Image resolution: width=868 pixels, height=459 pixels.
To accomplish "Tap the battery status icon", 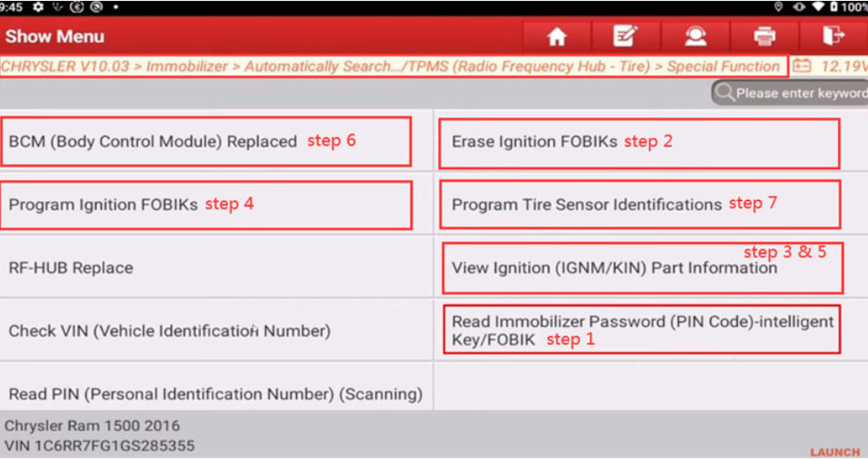I will [x=833, y=7].
